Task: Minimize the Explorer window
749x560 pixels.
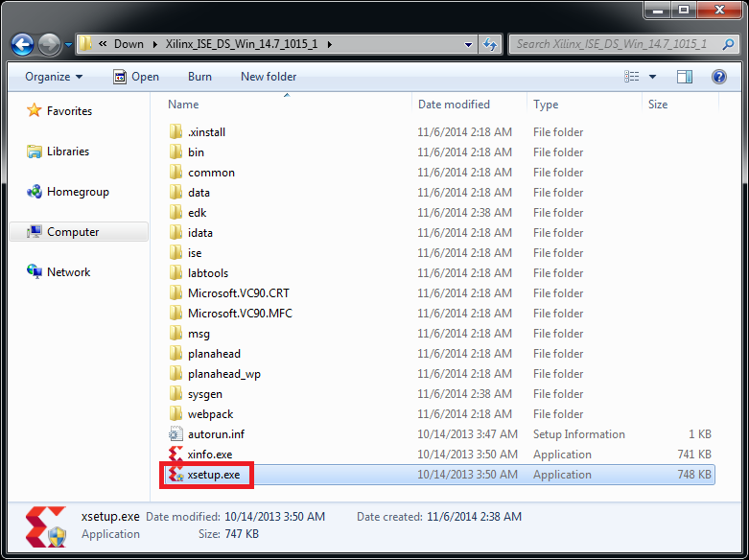Action: [658, 10]
